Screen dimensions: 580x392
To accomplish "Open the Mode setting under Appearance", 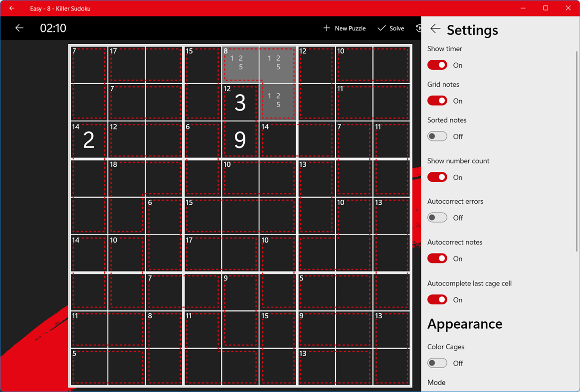I will pyautogui.click(x=436, y=383).
